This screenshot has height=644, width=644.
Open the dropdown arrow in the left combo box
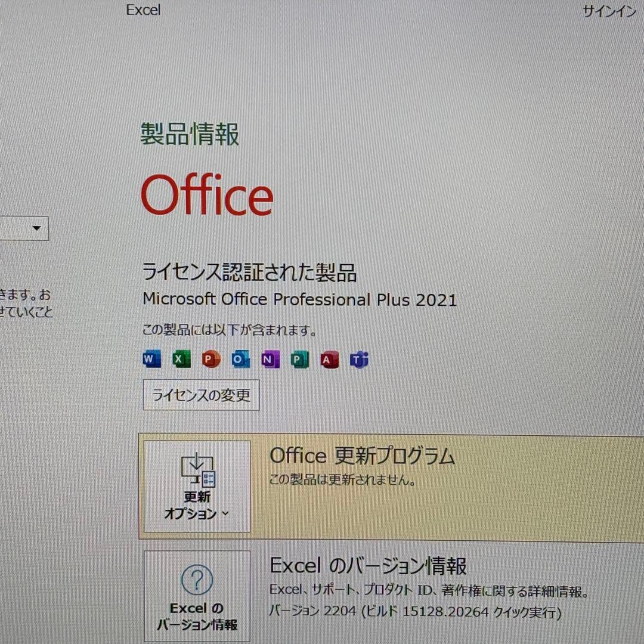pos(36,228)
